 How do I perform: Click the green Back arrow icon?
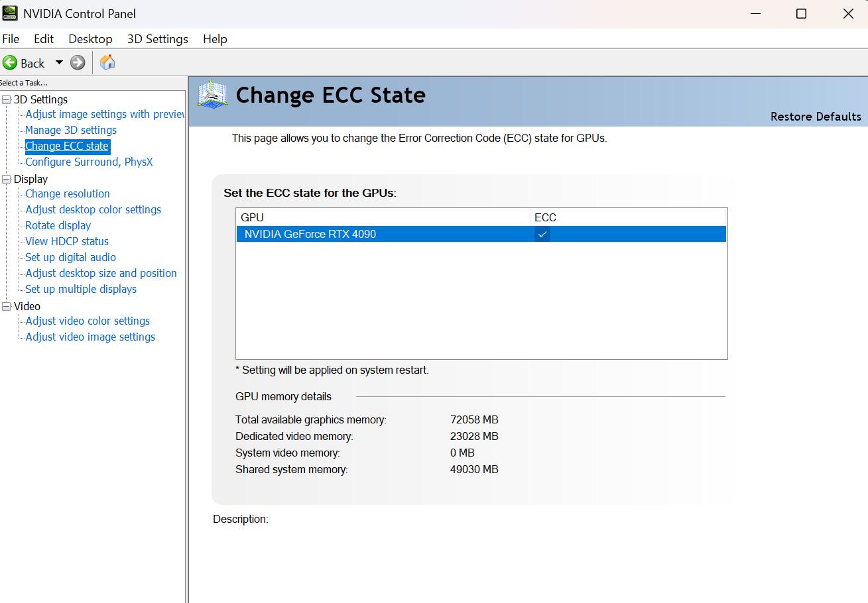pos(10,63)
